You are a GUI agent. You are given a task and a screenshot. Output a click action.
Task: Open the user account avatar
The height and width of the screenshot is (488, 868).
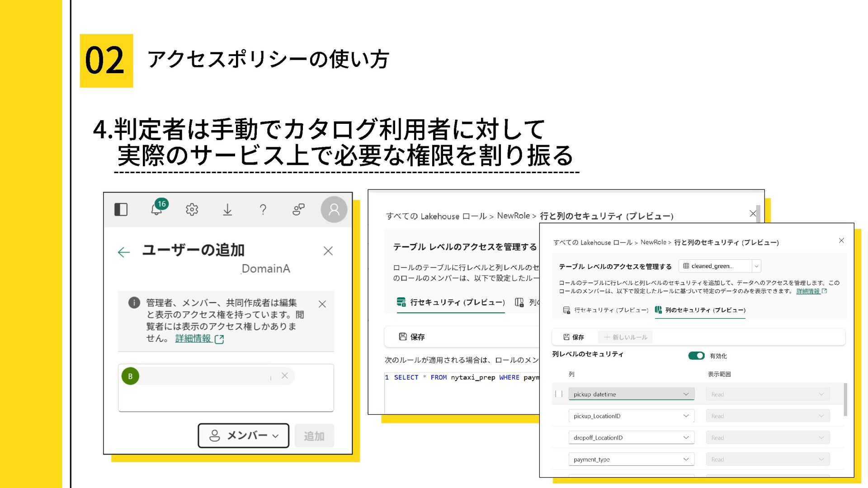pos(334,210)
